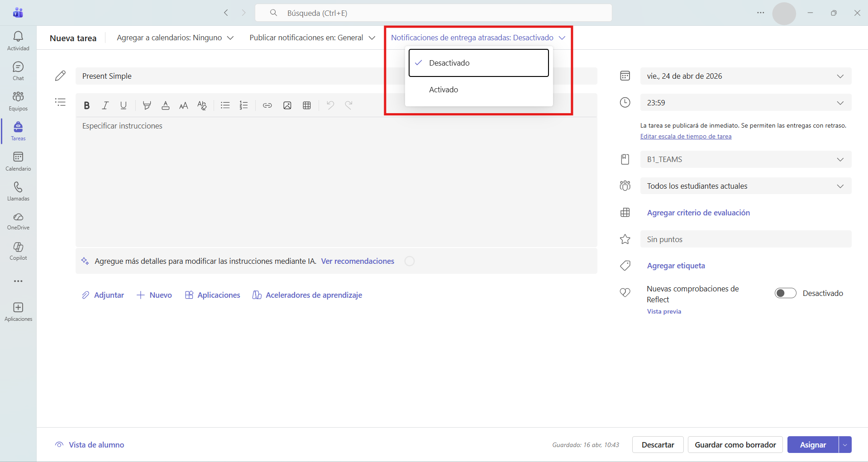The height and width of the screenshot is (462, 868).
Task: Open the B1_TEAMS class dropdown
Action: click(x=746, y=159)
